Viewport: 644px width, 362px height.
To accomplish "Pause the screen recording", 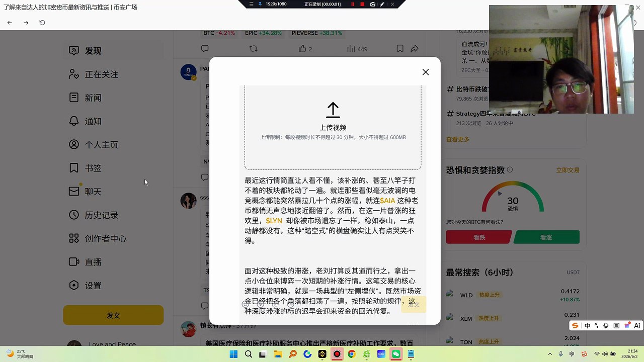I will click(x=353, y=4).
